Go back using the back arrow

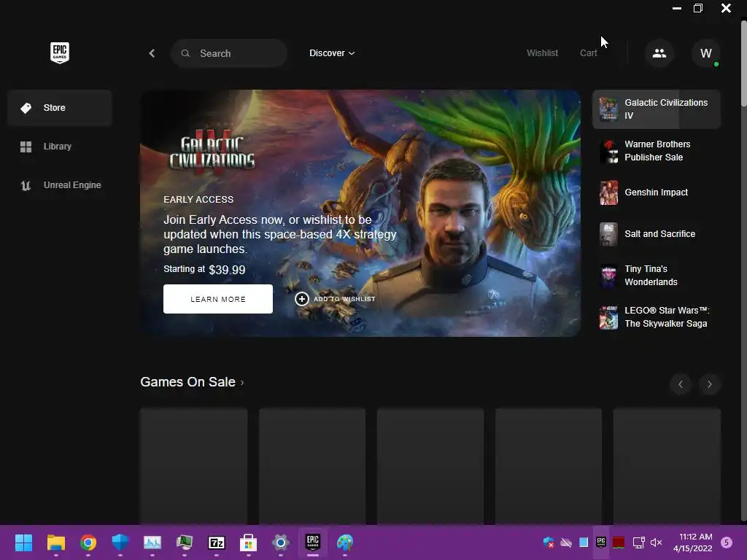click(x=152, y=53)
